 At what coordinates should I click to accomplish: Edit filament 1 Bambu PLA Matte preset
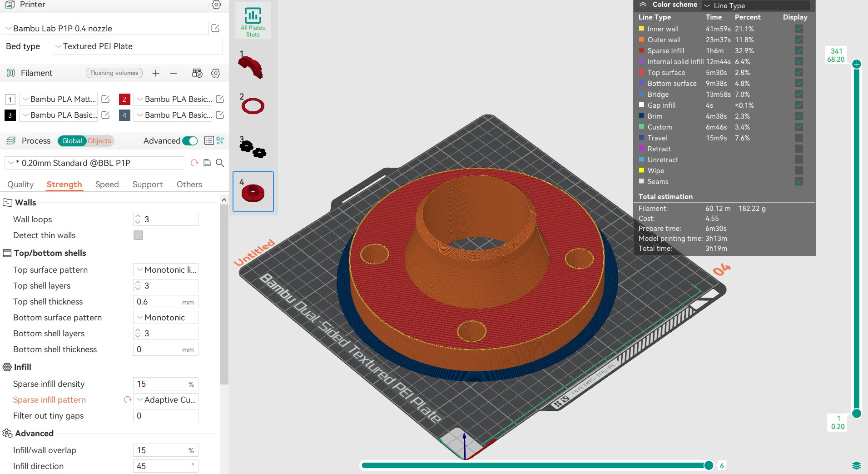pos(105,99)
